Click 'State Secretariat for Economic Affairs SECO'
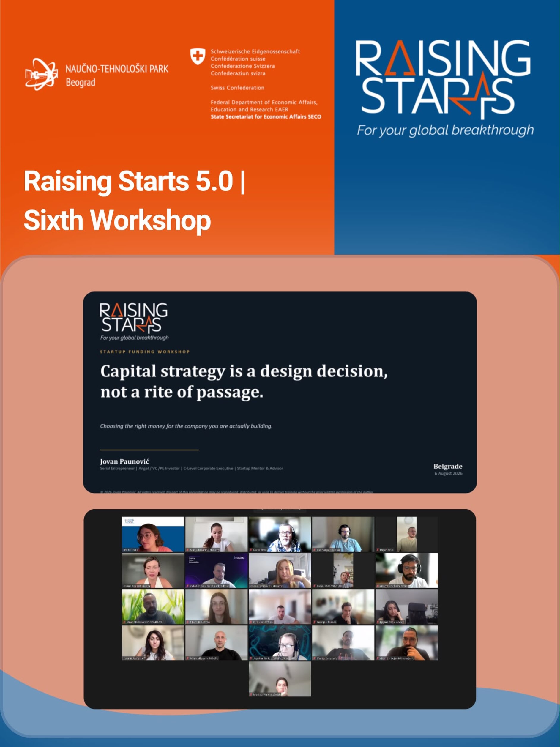 pyautogui.click(x=266, y=117)
